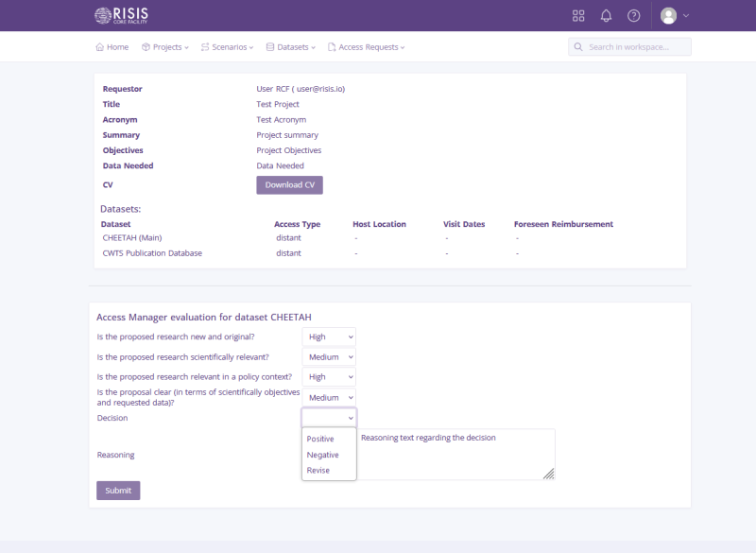This screenshot has width=756, height=553.
Task: Click the search magnifier icon
Action: (x=577, y=46)
